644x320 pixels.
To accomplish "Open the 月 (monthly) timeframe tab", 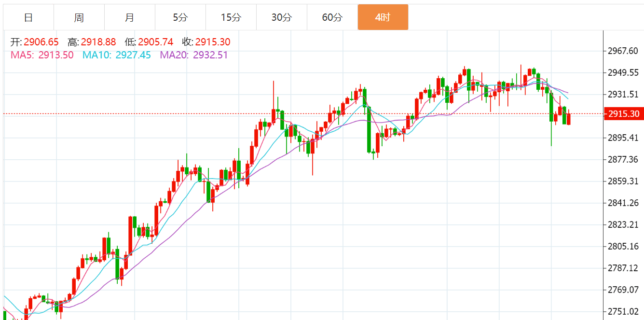I will click(130, 17).
